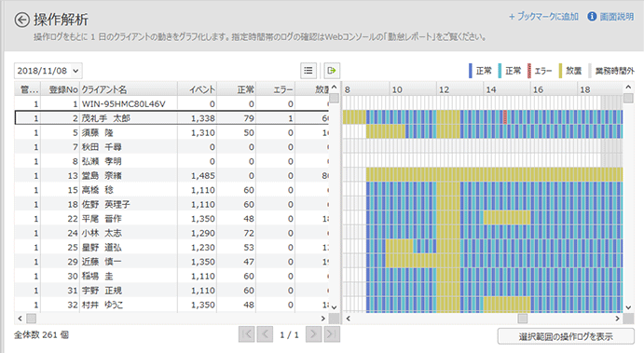Sort by the クライアント名 column header

[128, 89]
